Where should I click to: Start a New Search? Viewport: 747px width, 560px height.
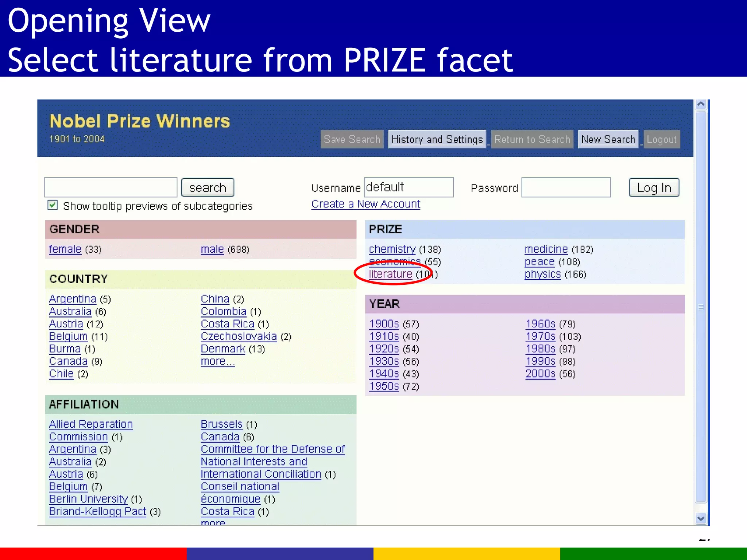608,139
